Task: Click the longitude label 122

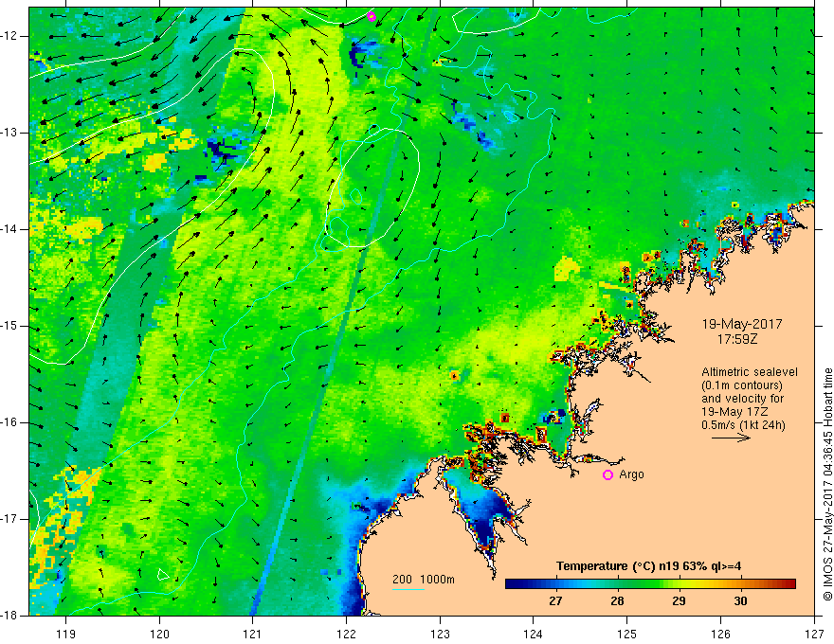Action: click(346, 634)
